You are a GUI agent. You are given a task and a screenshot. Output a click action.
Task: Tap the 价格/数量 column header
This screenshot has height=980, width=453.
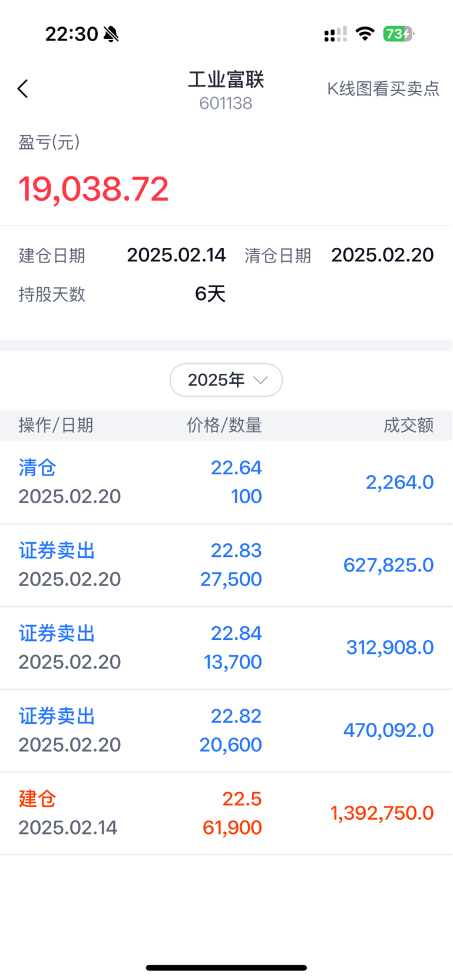click(224, 425)
